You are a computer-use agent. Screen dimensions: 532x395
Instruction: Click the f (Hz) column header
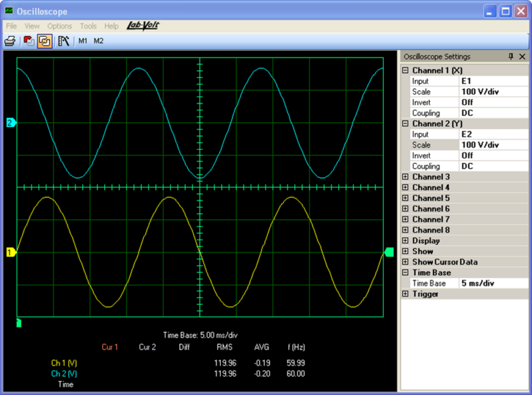tap(296, 347)
